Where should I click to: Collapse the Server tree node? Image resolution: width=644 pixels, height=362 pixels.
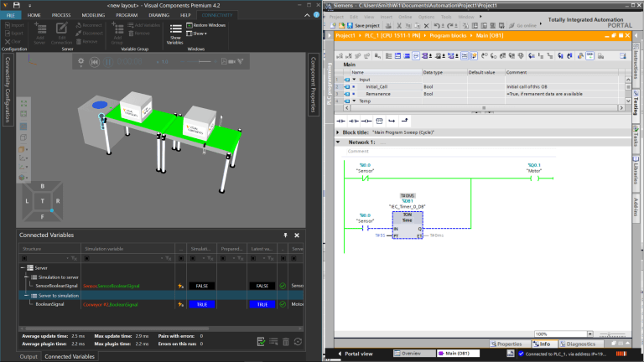pyautogui.click(x=23, y=267)
